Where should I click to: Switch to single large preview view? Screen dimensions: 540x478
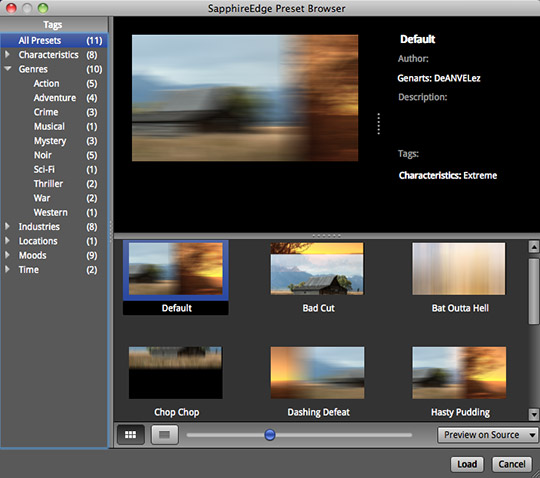point(165,435)
